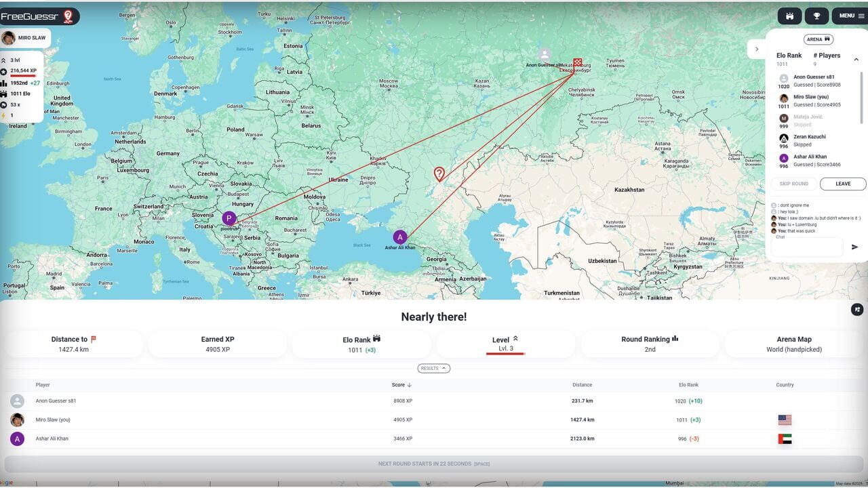Collapse the players list chevron

(856, 60)
